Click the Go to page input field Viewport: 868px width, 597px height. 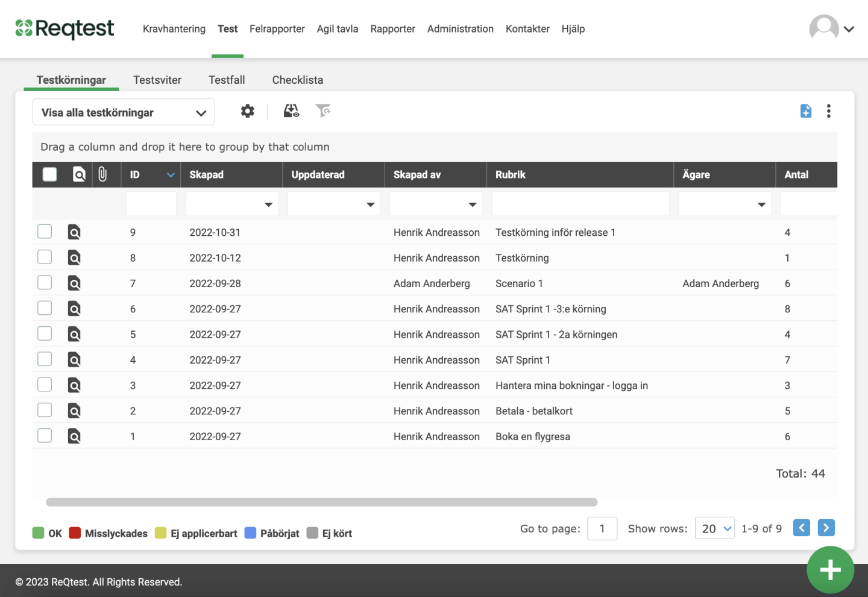(x=602, y=529)
